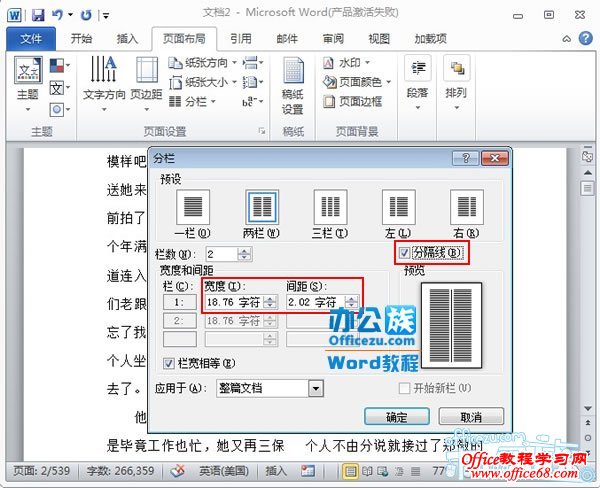The width and height of the screenshot is (600, 488).
Task: Toggle the 分隔线 separator line checkbox
Action: (404, 253)
